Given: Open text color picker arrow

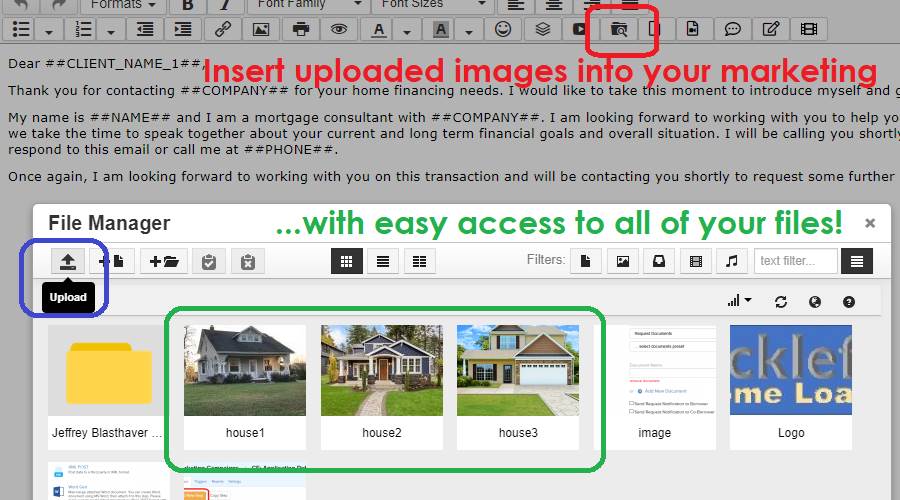Looking at the screenshot, I should (x=407, y=29).
